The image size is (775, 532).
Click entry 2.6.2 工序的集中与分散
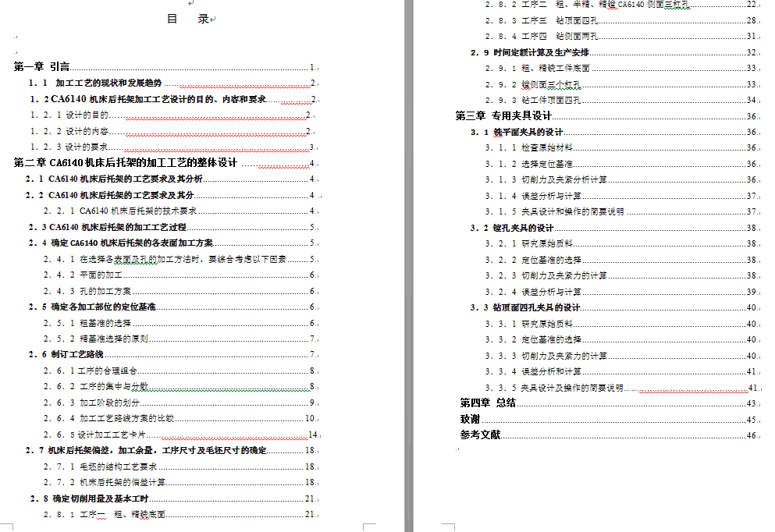click(x=180, y=386)
